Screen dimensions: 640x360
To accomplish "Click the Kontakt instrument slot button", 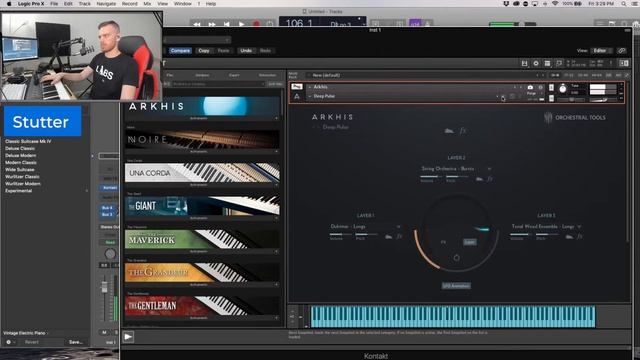I will (109, 187).
